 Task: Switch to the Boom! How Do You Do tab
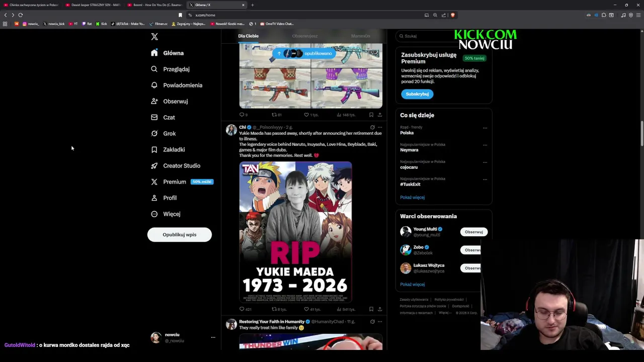click(154, 5)
